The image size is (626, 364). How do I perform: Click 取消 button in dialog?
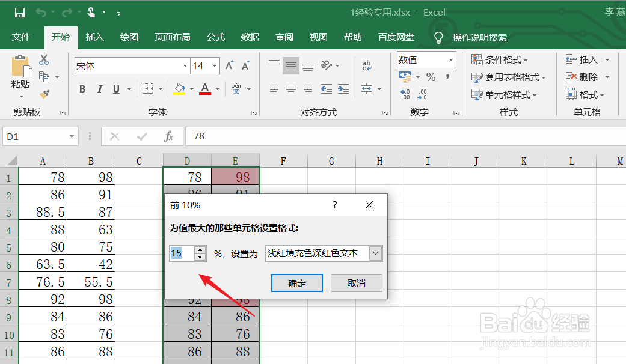coord(357,283)
